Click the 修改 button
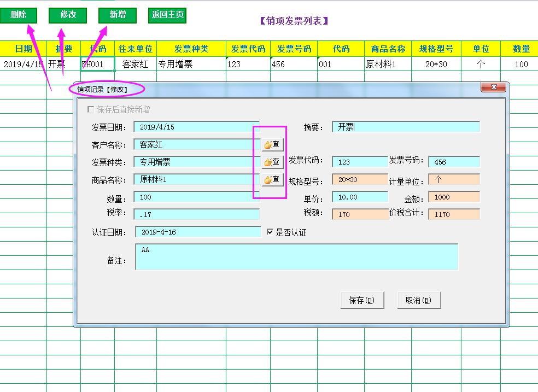The height and width of the screenshot is (392, 538). pyautogui.click(x=68, y=15)
